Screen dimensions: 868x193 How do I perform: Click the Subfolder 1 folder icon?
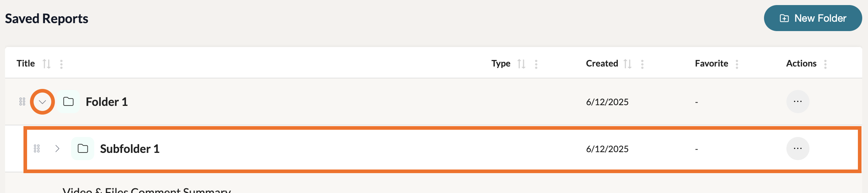tap(83, 149)
